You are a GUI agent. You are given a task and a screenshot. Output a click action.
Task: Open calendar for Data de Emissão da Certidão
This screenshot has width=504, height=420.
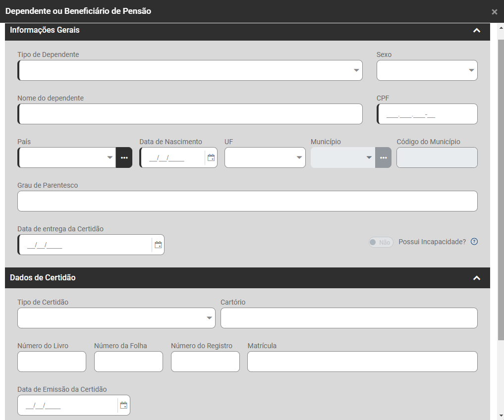pyautogui.click(x=124, y=405)
